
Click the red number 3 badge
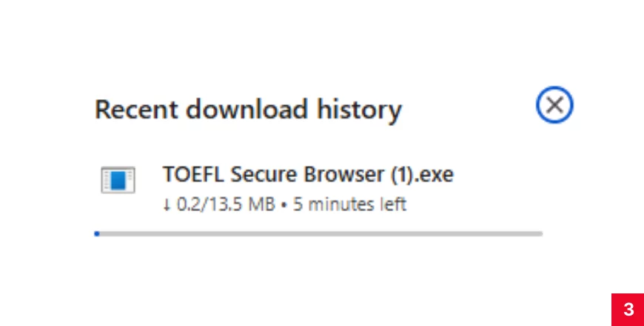(628, 310)
